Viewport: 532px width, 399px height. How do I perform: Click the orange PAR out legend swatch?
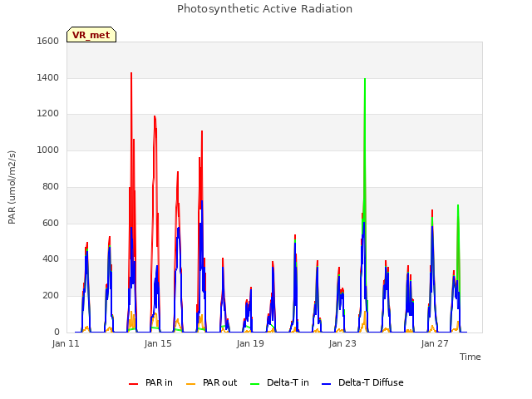click(x=191, y=384)
